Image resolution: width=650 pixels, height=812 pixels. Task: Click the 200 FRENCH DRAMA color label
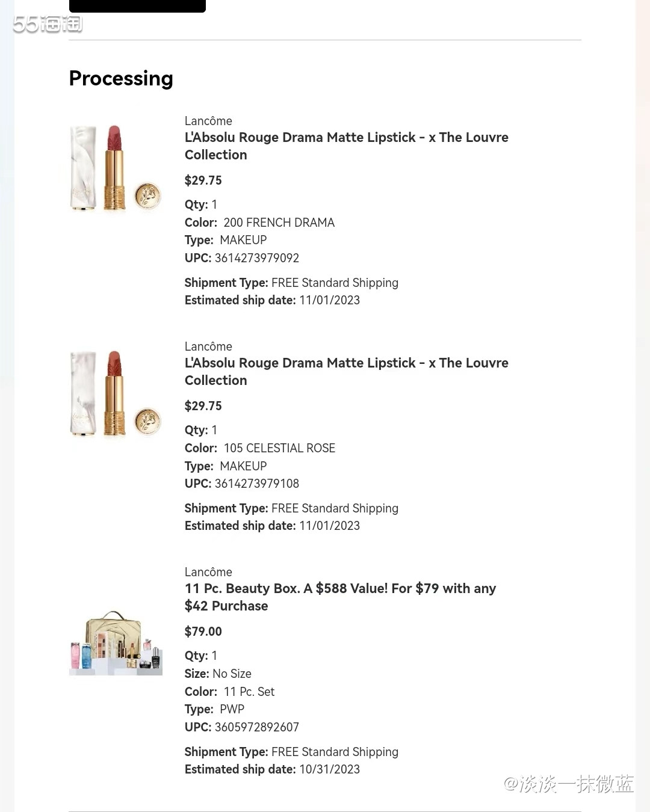(279, 223)
